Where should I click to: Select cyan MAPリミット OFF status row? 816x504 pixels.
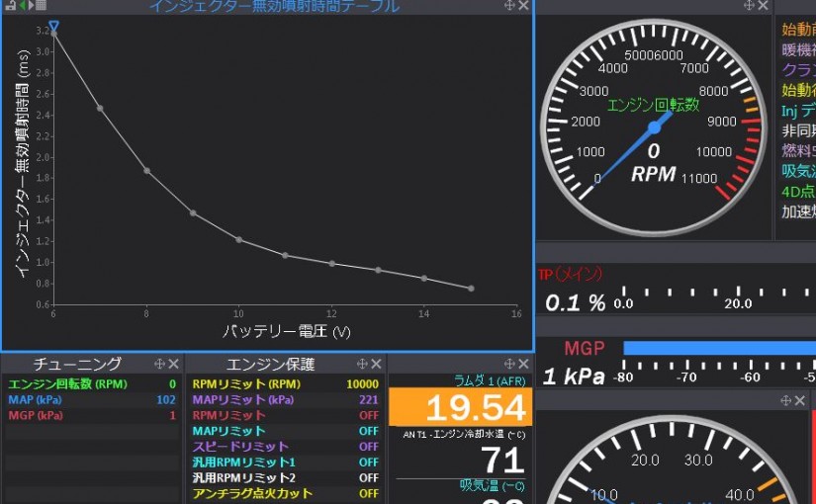tap(285, 431)
